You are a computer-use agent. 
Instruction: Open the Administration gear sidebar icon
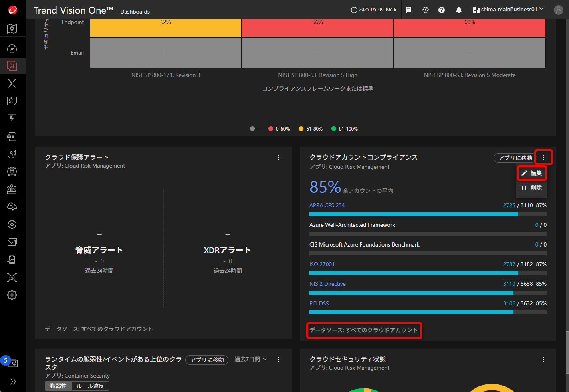pos(12,295)
